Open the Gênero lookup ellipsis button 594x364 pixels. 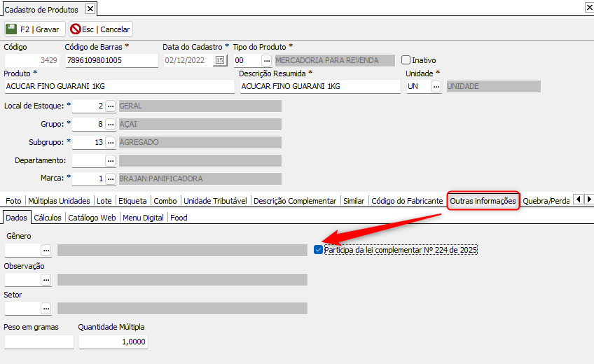point(46,250)
